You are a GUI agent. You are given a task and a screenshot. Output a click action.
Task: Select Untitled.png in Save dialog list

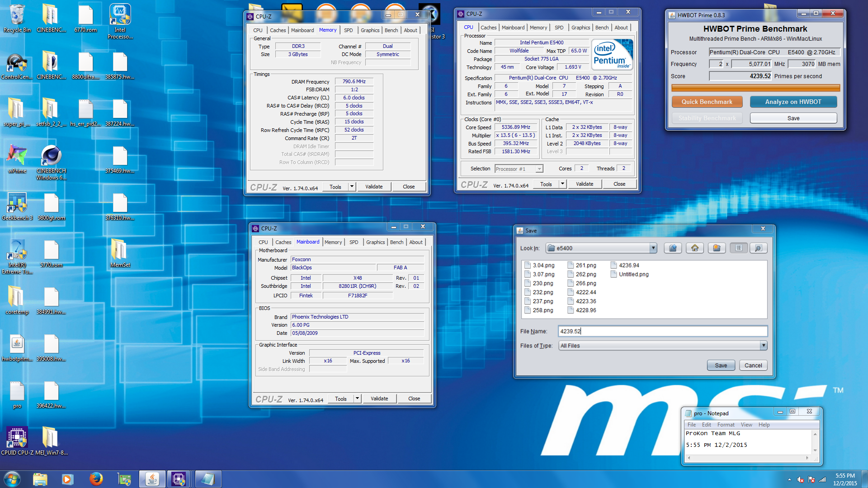coord(629,274)
